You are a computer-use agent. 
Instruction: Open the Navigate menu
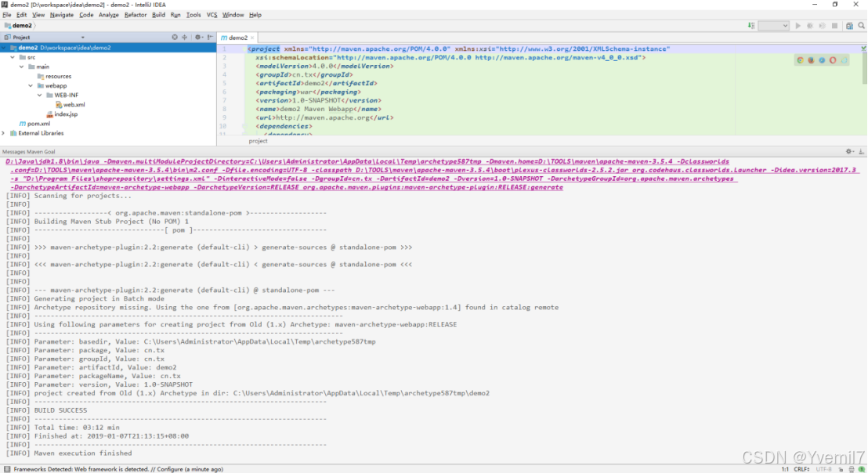pyautogui.click(x=61, y=15)
